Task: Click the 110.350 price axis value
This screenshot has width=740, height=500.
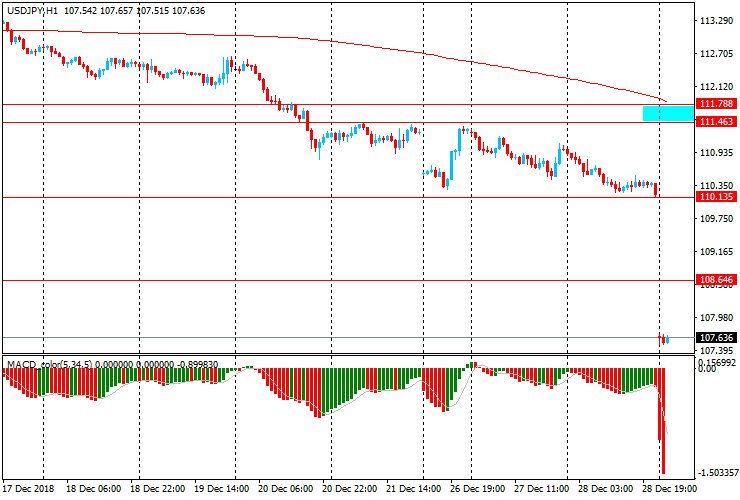Action: (716, 186)
